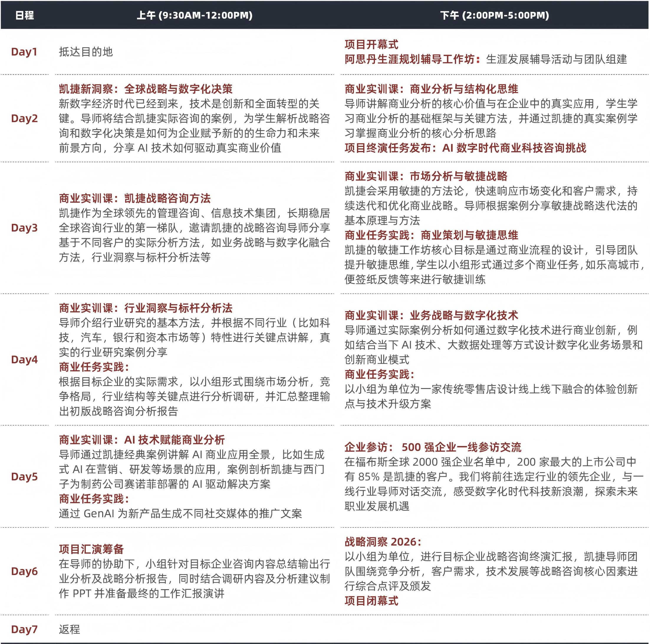Click the 项目汇演筹备 heading
Viewport: 650px width, 644px height.
[x=91, y=549]
